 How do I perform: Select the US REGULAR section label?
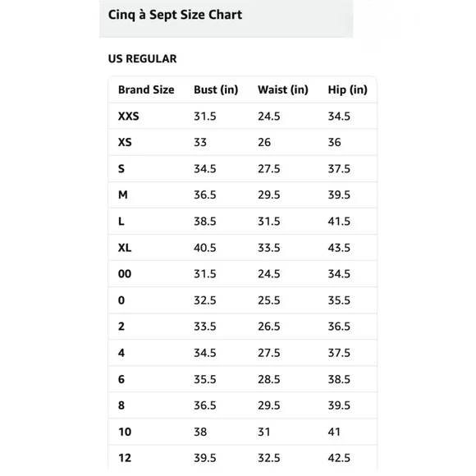click(x=142, y=58)
